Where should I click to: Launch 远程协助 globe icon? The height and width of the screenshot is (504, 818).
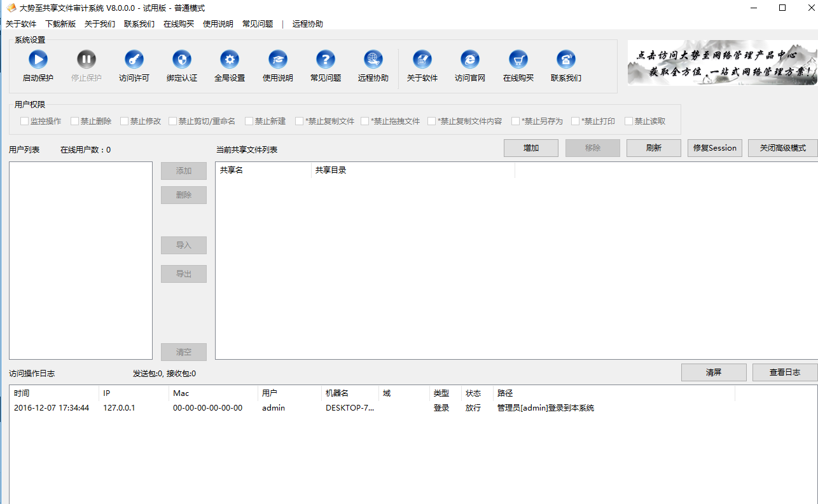pyautogui.click(x=373, y=60)
